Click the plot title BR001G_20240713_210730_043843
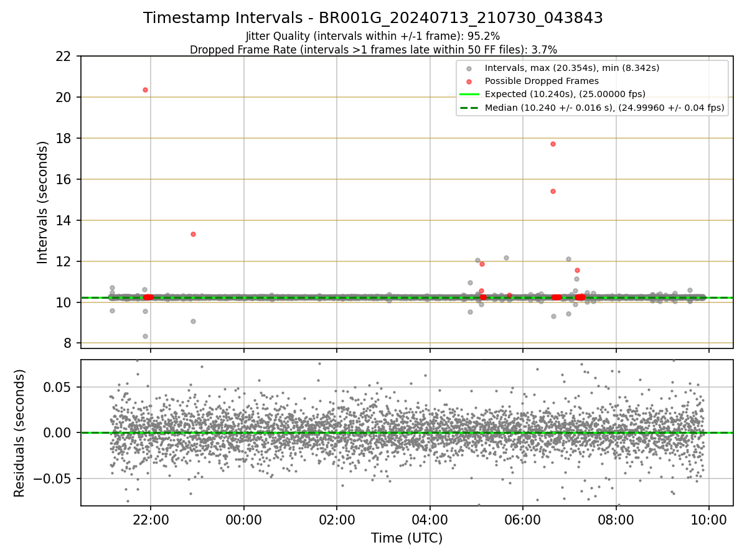747x560 pixels. (373, 18)
